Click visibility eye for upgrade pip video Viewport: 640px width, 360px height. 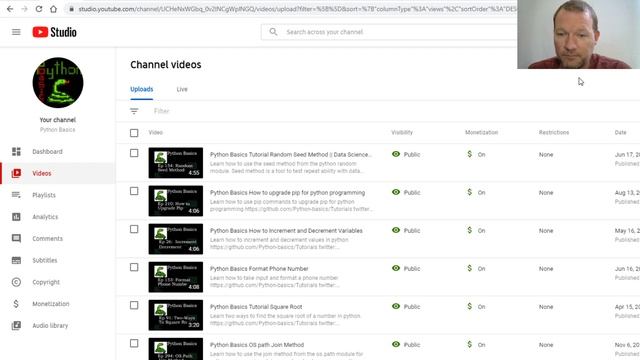coord(396,192)
